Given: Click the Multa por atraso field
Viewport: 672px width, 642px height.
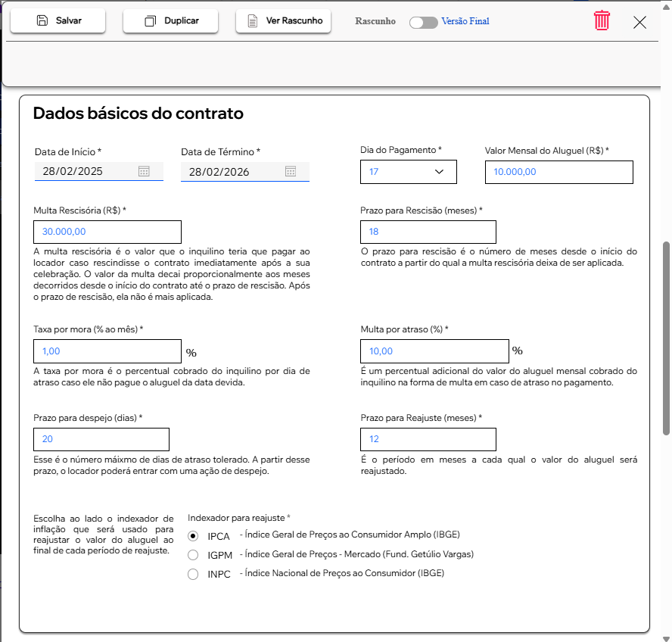Looking at the screenshot, I should [x=434, y=351].
